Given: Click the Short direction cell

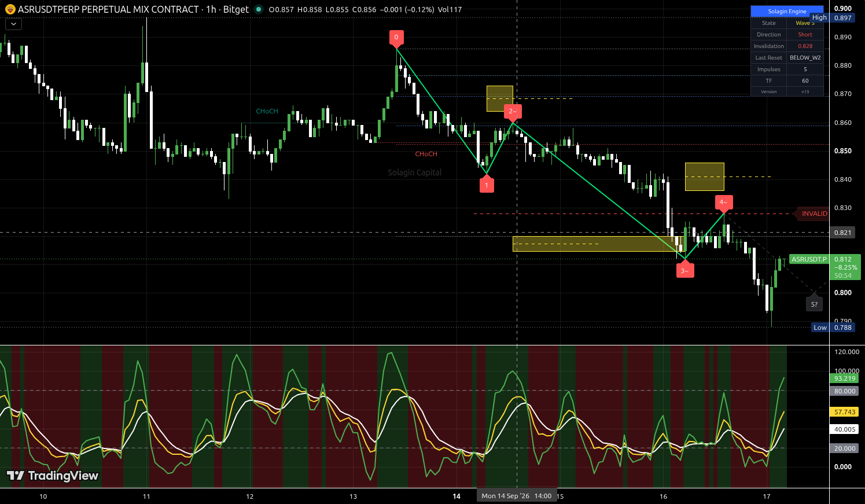Looking at the screenshot, I should (x=805, y=35).
